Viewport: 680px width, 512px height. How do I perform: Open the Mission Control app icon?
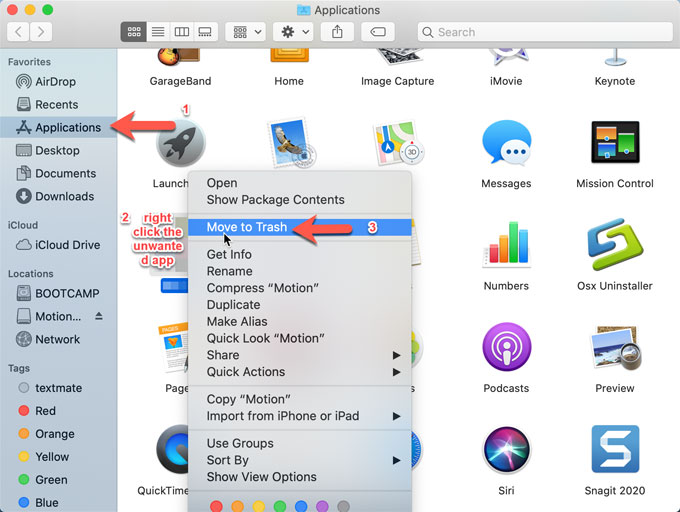pos(614,147)
